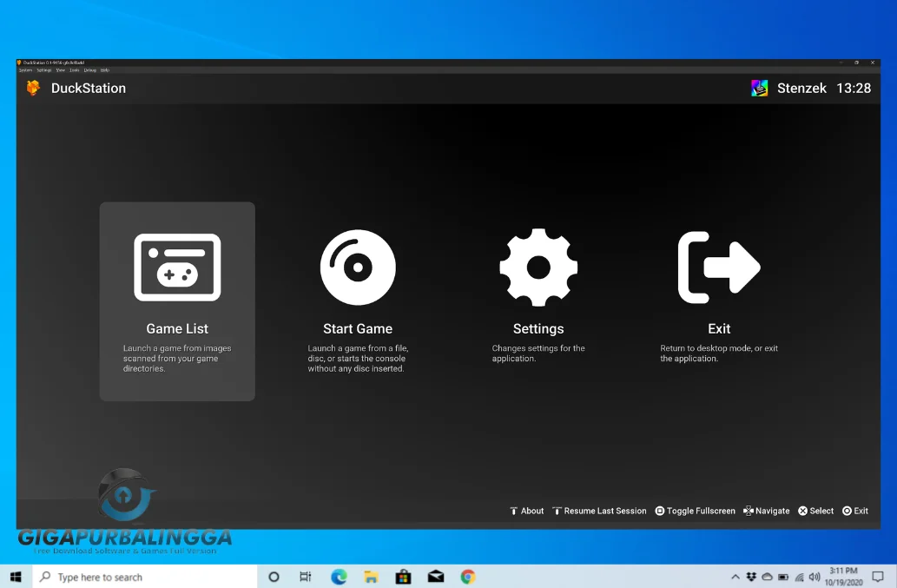Open Microsoft Store from the taskbar

click(403, 577)
